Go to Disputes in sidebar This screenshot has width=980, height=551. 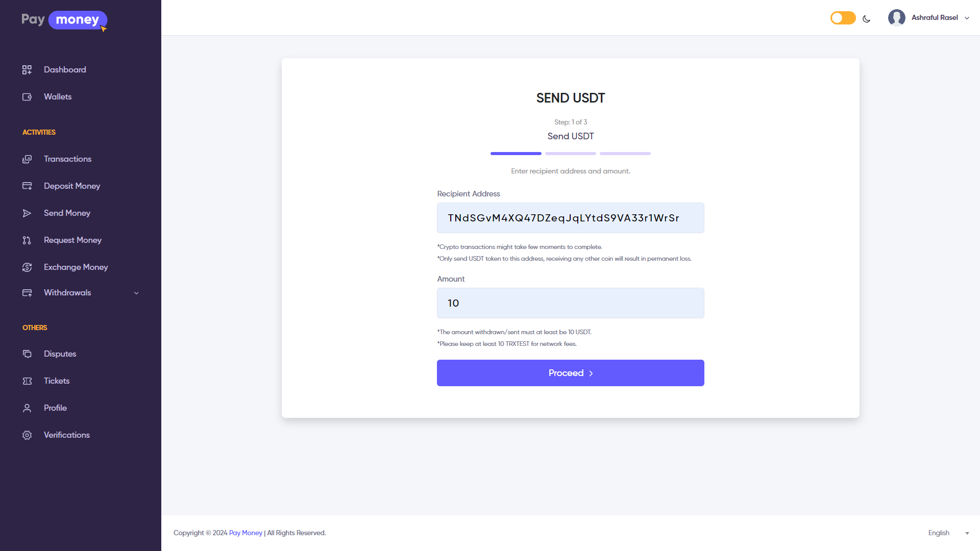(x=60, y=354)
